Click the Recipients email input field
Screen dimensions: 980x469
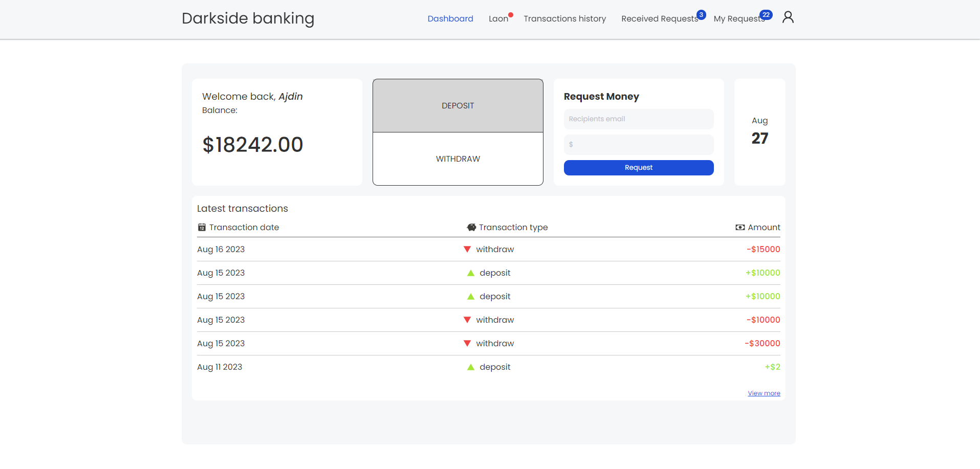pyautogui.click(x=638, y=119)
